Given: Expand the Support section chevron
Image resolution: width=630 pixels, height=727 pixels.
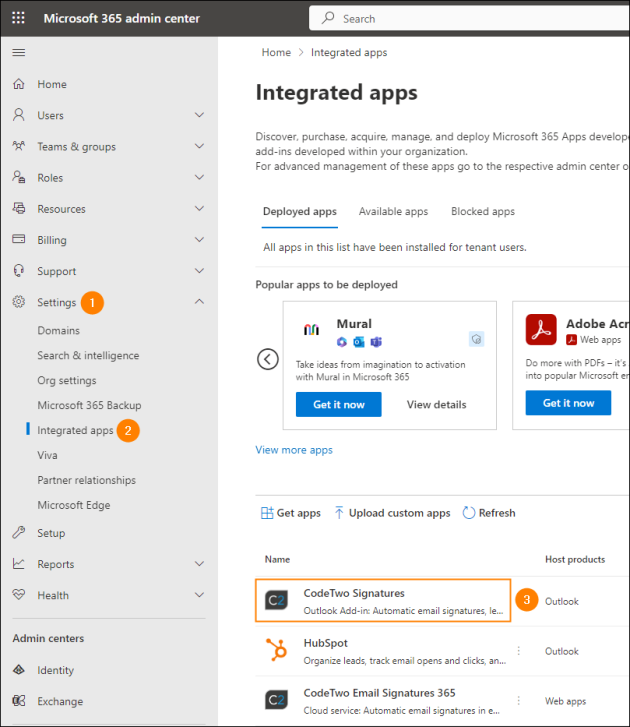Looking at the screenshot, I should (x=199, y=271).
